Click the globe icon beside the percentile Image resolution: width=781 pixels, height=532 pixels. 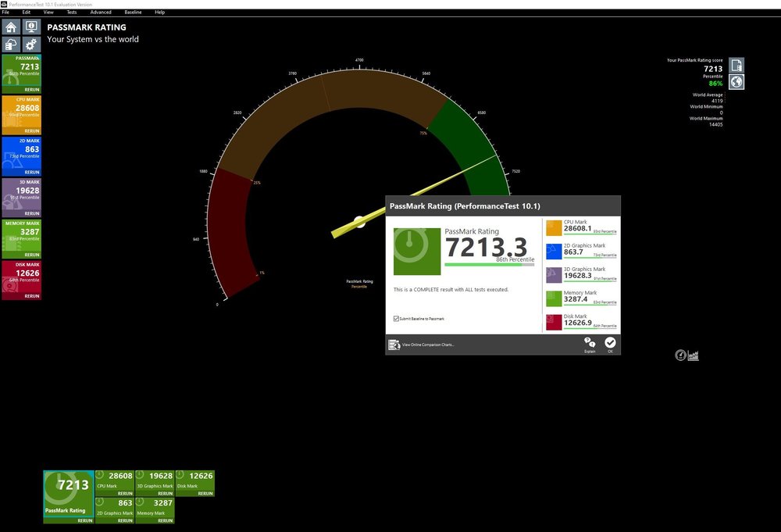click(x=736, y=82)
